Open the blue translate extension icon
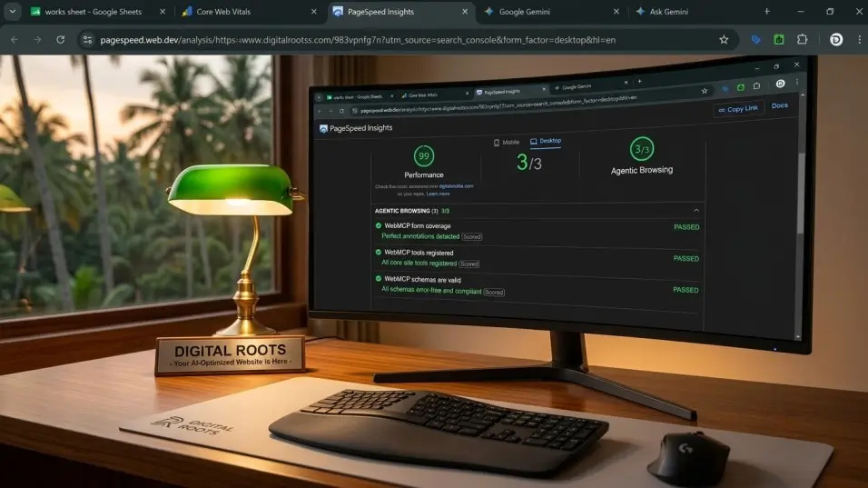Image resolution: width=868 pixels, height=488 pixels. tap(755, 40)
